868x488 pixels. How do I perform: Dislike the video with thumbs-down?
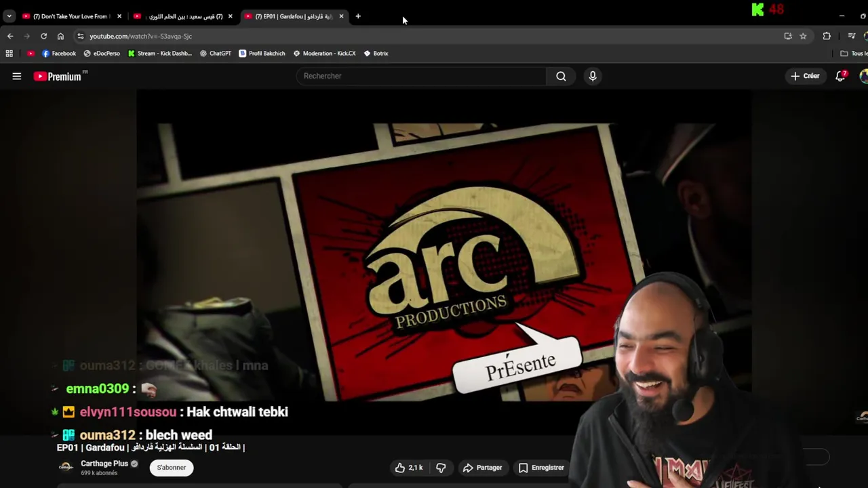point(441,468)
